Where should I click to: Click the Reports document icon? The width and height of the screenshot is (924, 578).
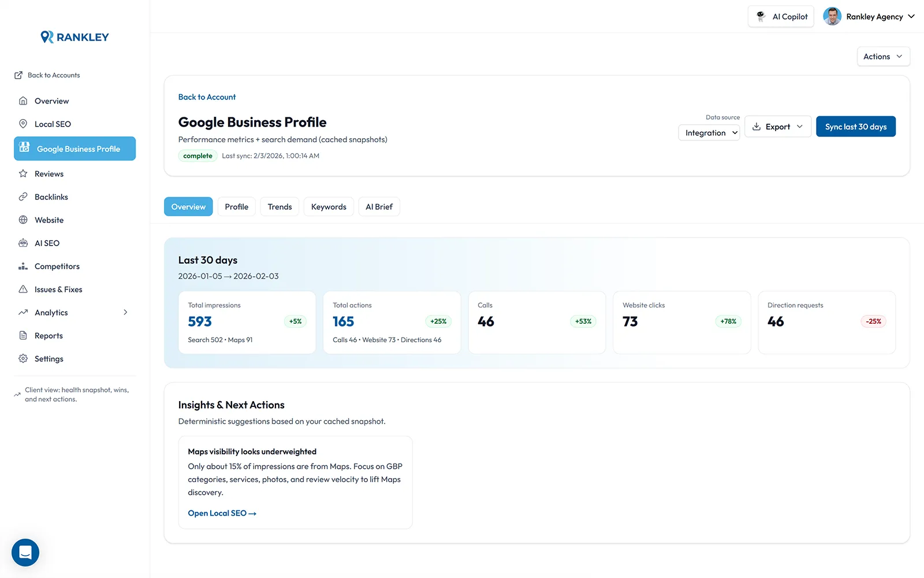pyautogui.click(x=23, y=335)
